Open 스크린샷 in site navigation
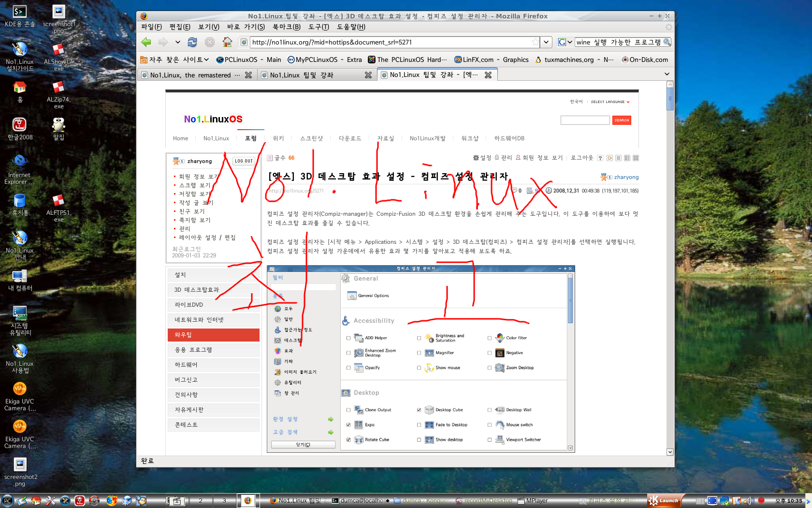This screenshot has width=812, height=508. (x=311, y=138)
